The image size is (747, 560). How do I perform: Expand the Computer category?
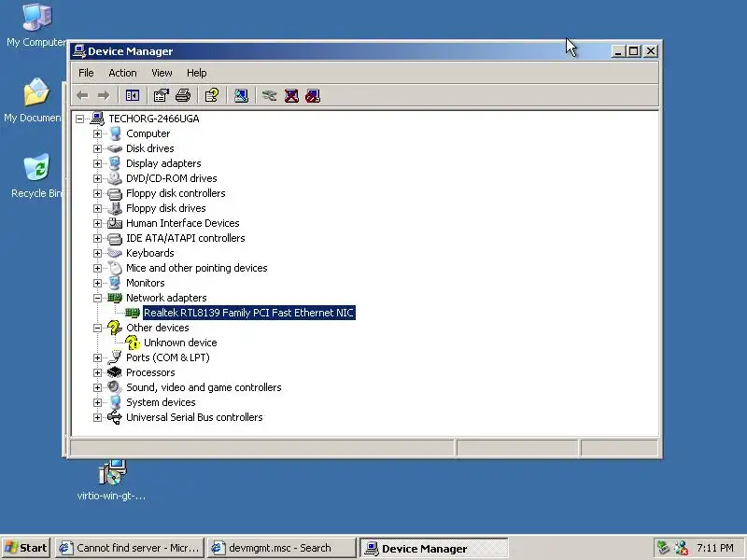(98, 133)
